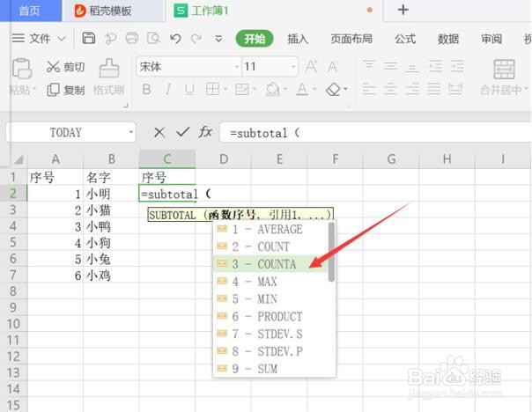
Task: Expand arrow next to 文件
Action: pos(62,39)
